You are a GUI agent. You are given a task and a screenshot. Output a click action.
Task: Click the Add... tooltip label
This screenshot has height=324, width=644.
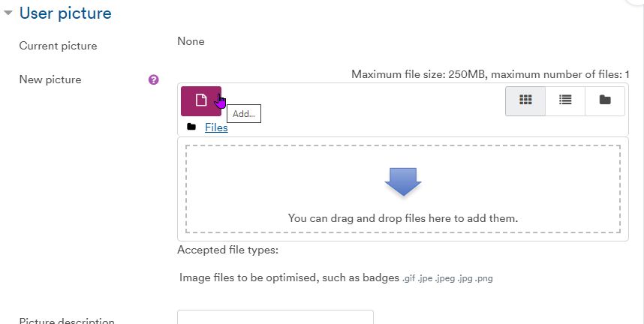coord(244,114)
